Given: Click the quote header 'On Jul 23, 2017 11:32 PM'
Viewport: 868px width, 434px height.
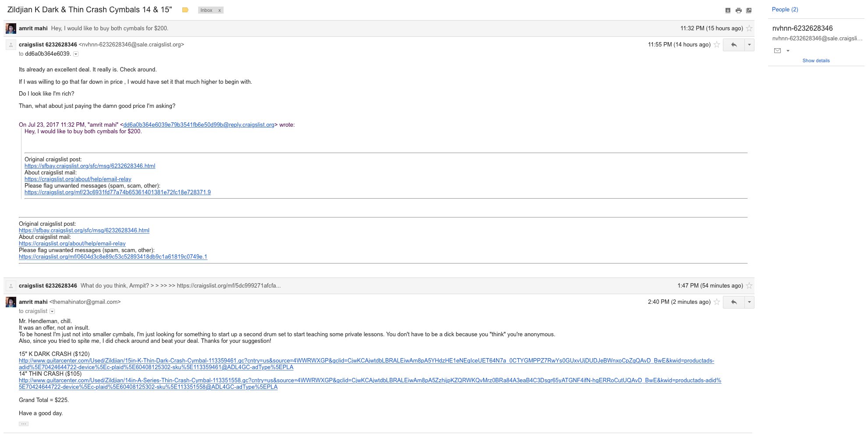Looking at the screenshot, I should 157,125.
